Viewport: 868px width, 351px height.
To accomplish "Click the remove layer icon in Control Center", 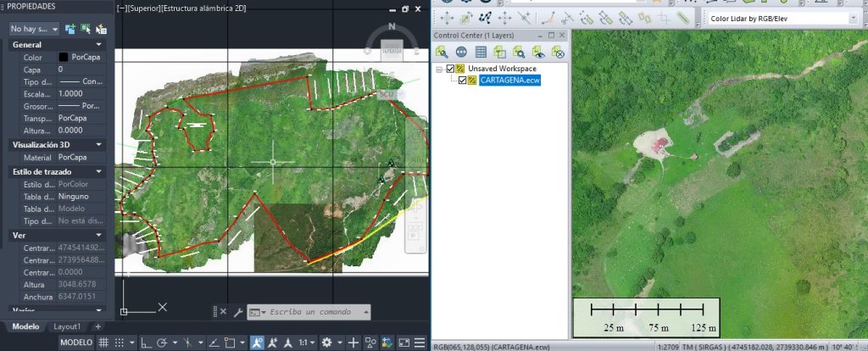I will coord(559,52).
